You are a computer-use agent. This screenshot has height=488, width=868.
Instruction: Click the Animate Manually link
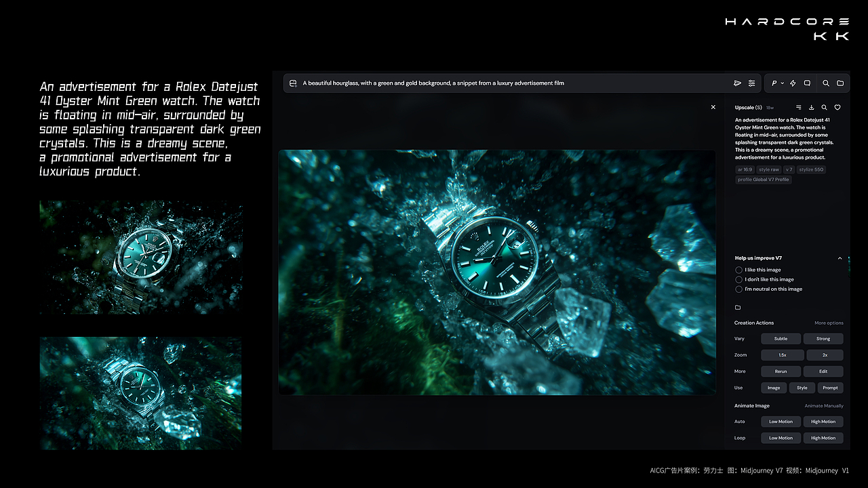click(824, 406)
